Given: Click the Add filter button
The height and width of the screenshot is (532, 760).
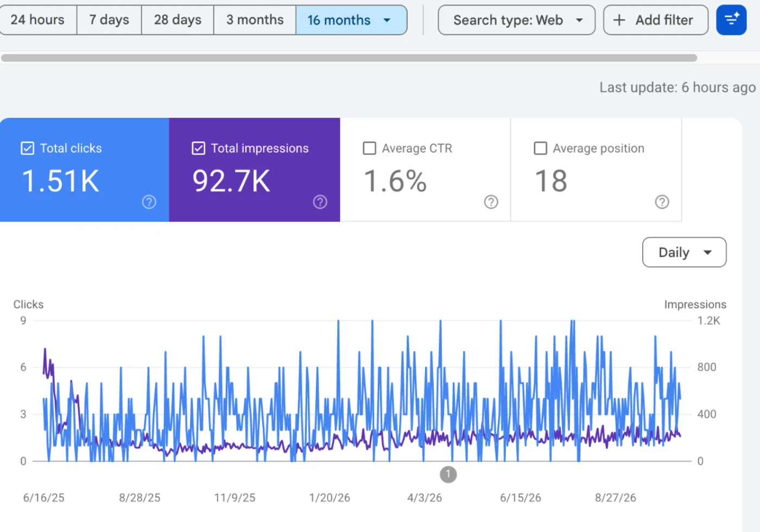Looking at the screenshot, I should pos(656,20).
